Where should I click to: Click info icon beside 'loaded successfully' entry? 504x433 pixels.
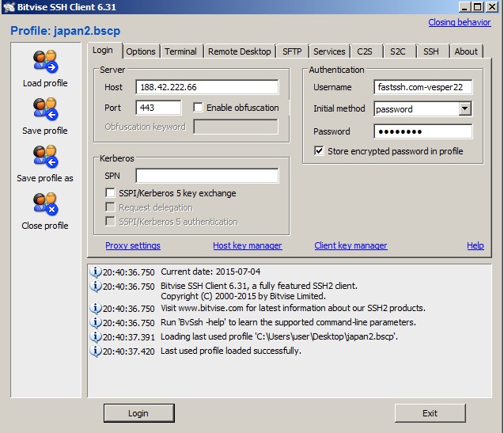click(96, 351)
